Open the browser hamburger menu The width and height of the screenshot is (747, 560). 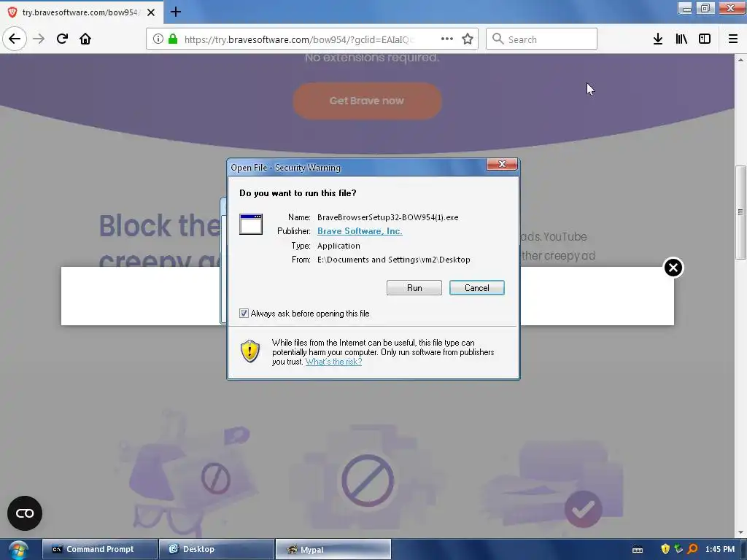[733, 39]
